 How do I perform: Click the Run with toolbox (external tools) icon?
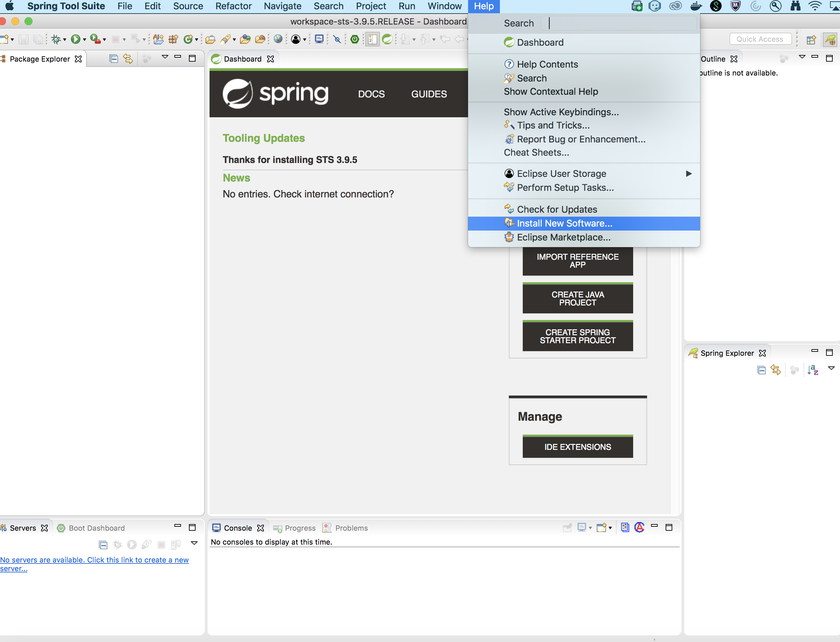click(x=95, y=39)
